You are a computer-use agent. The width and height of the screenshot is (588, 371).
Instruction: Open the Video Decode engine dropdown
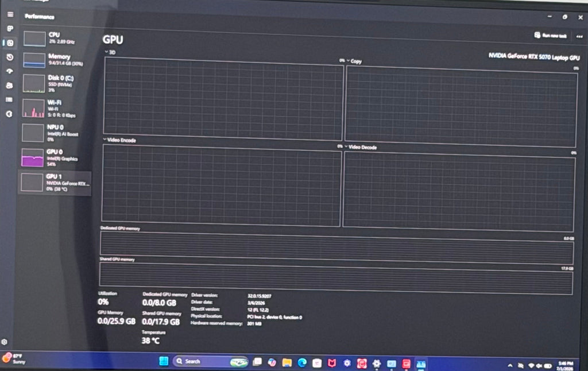(361, 147)
